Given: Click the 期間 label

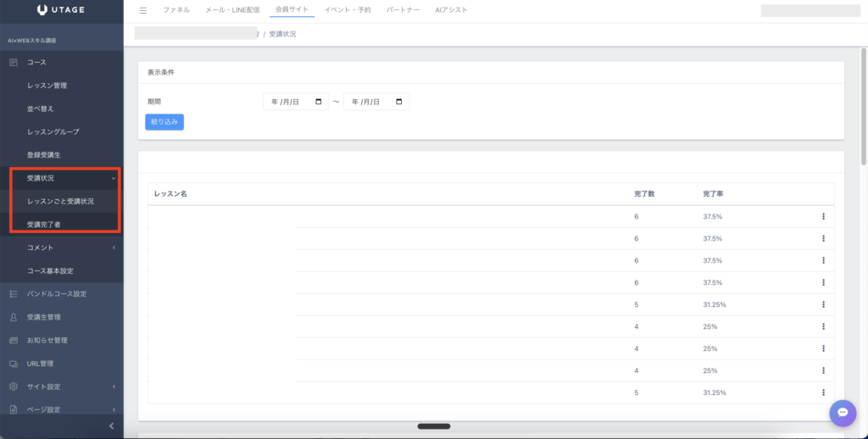Looking at the screenshot, I should click(x=154, y=102).
